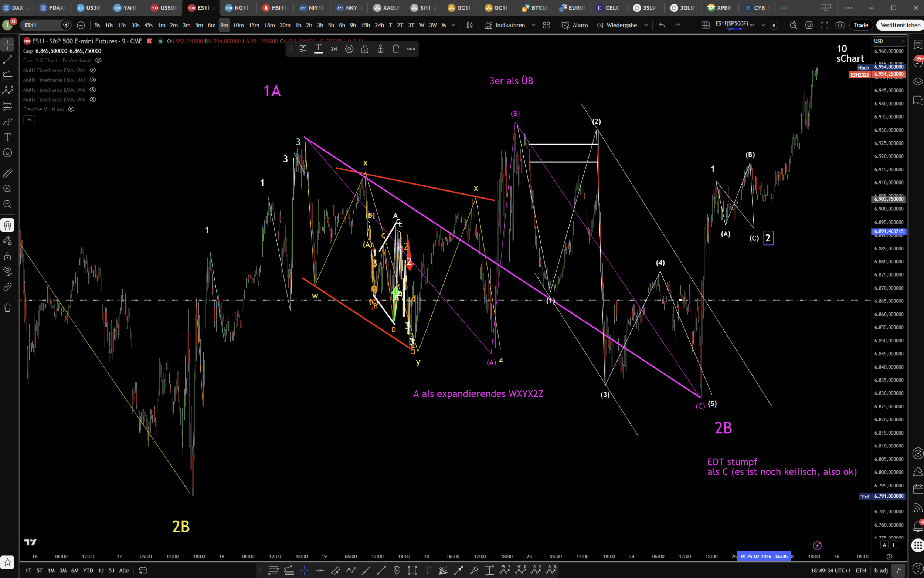924x578 pixels.
Task: Open text color underline swatch in floating toolbar
Action: (x=318, y=49)
